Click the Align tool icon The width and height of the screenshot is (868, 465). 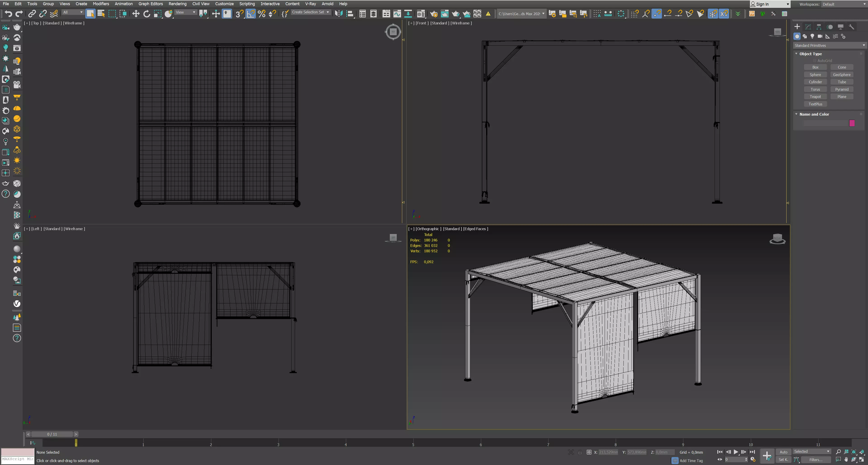[350, 14]
